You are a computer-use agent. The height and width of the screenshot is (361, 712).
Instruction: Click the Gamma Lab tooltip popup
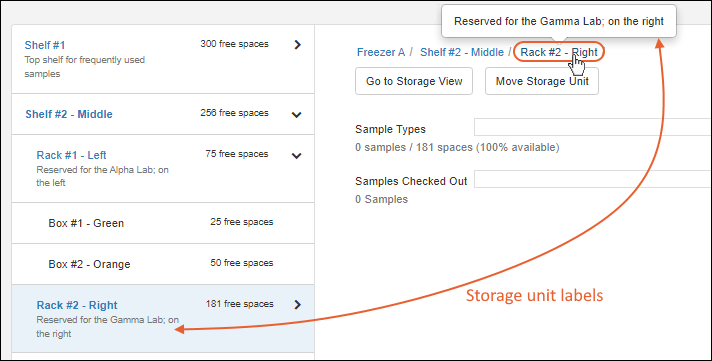point(559,21)
